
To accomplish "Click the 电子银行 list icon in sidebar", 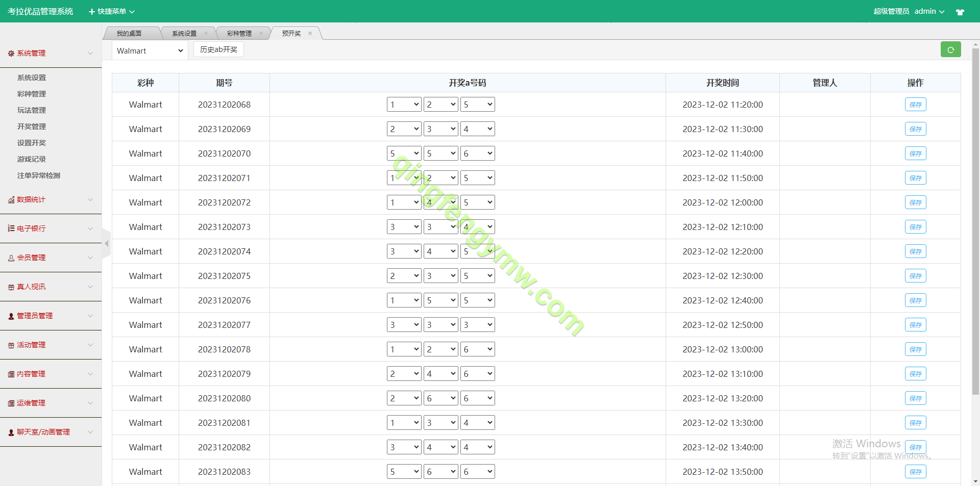I will [x=11, y=228].
